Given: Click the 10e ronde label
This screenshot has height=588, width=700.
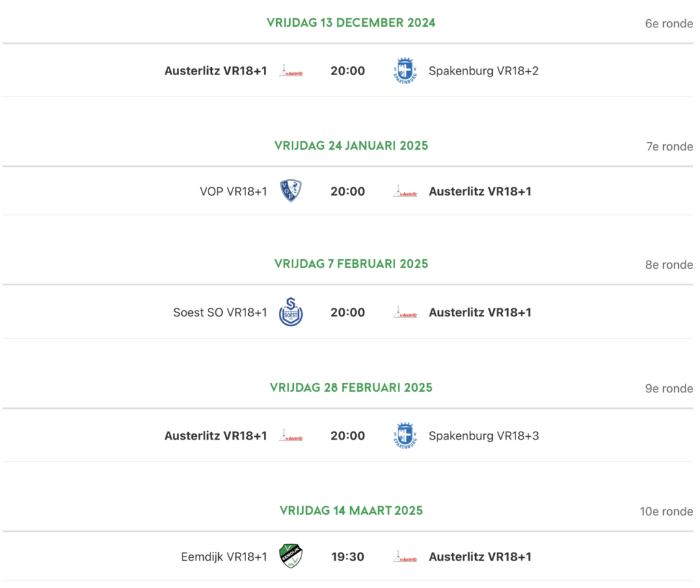Looking at the screenshot, I should click(667, 511).
